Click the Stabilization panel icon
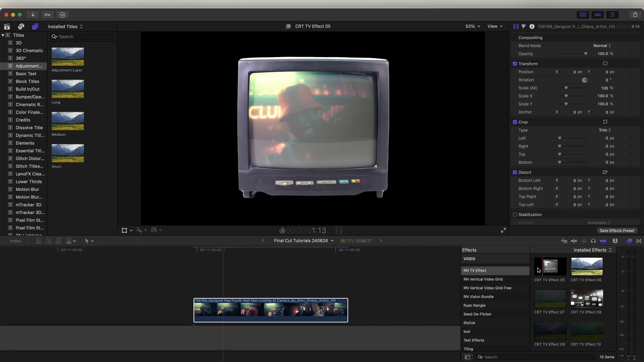The image size is (644, 362). point(515,215)
